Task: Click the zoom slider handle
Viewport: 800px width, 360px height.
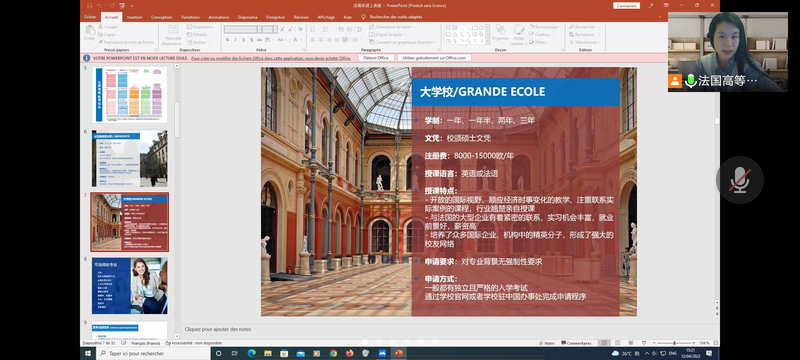Action: [x=674, y=343]
